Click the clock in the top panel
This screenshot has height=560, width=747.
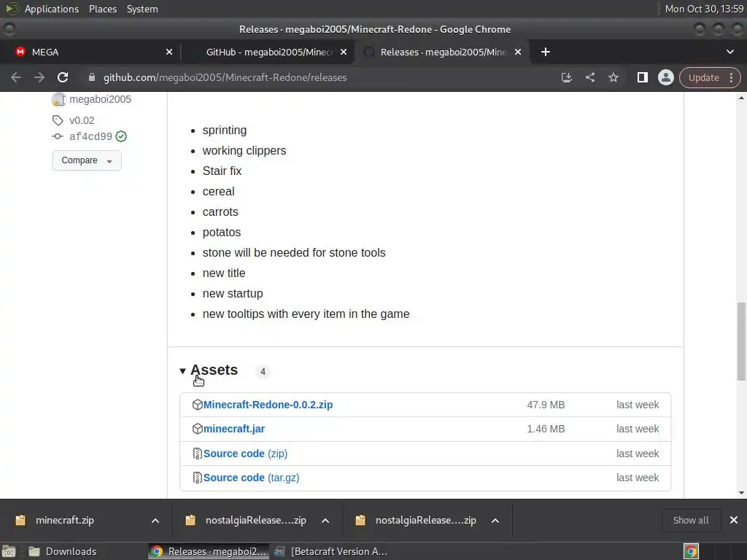tap(704, 9)
